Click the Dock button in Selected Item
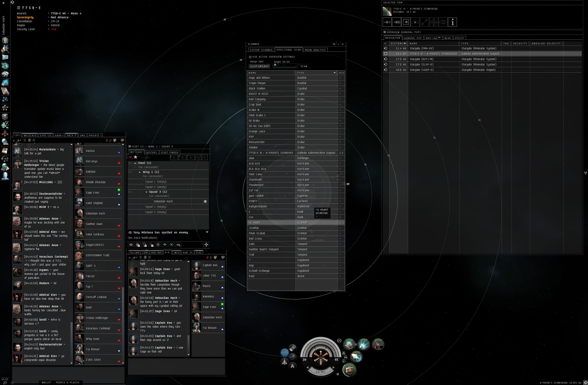The width and height of the screenshot is (588, 385). click(406, 22)
